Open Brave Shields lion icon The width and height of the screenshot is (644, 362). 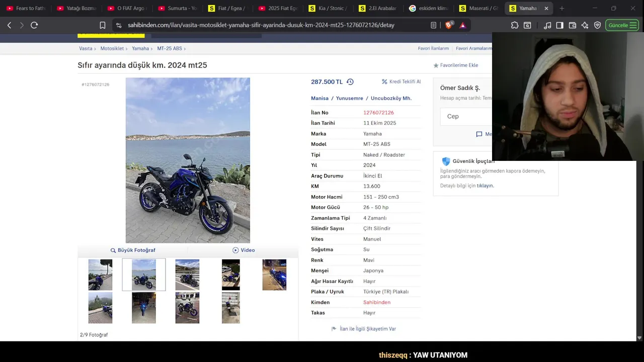[x=449, y=25]
